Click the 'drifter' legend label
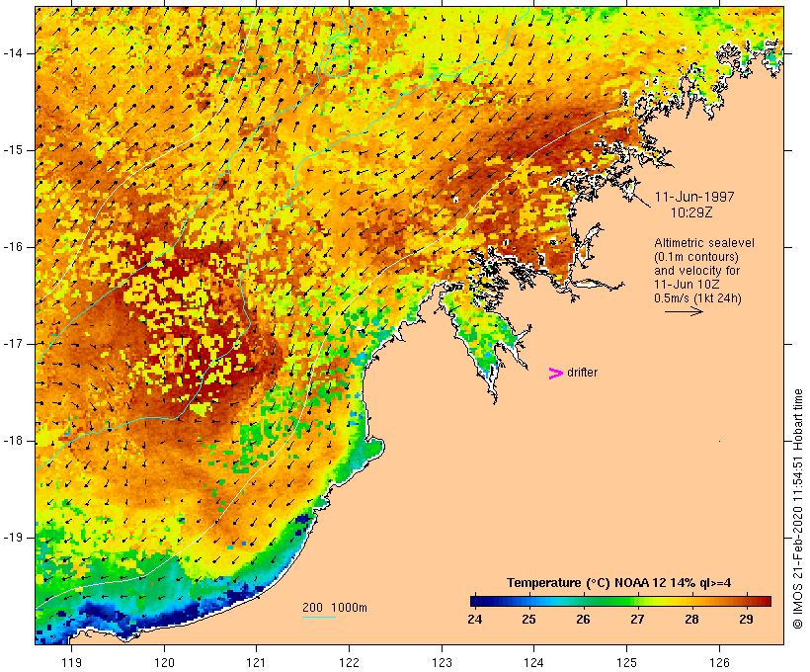This screenshot has height=672, width=810. pos(582,373)
